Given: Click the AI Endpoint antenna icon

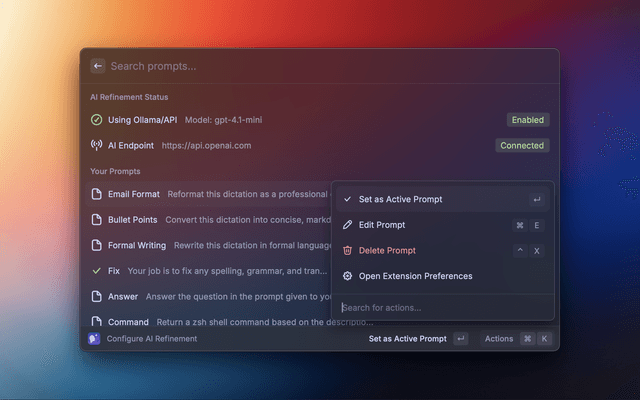Looking at the screenshot, I should click(x=97, y=145).
